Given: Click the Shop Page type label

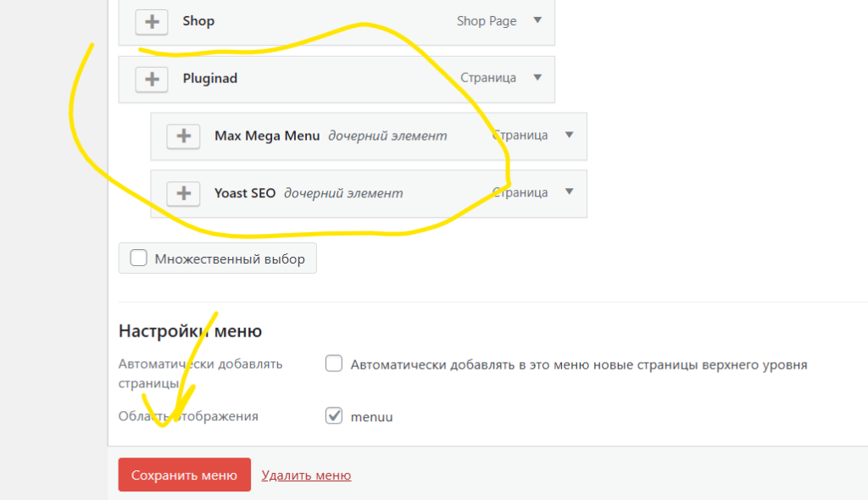Looking at the screenshot, I should pos(487,21).
